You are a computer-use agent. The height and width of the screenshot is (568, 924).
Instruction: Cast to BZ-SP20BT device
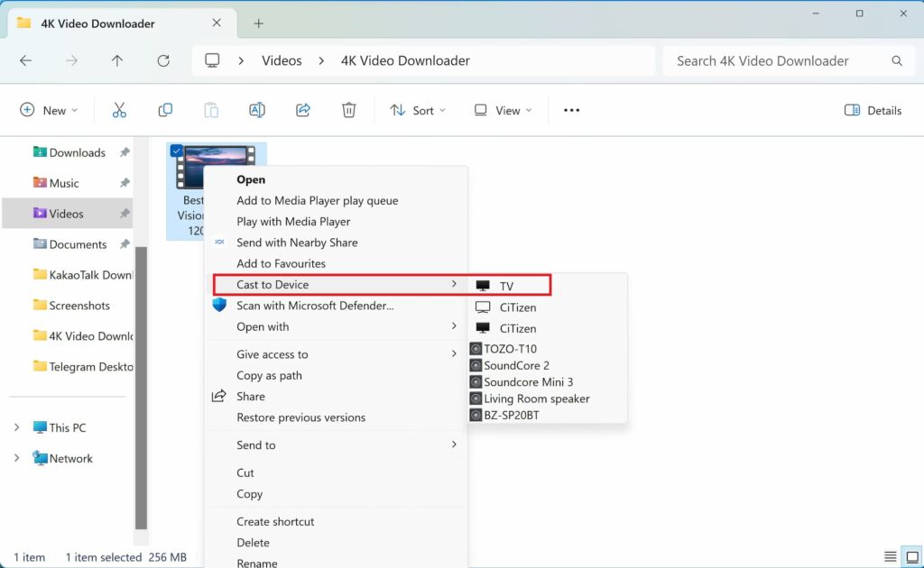(547, 415)
